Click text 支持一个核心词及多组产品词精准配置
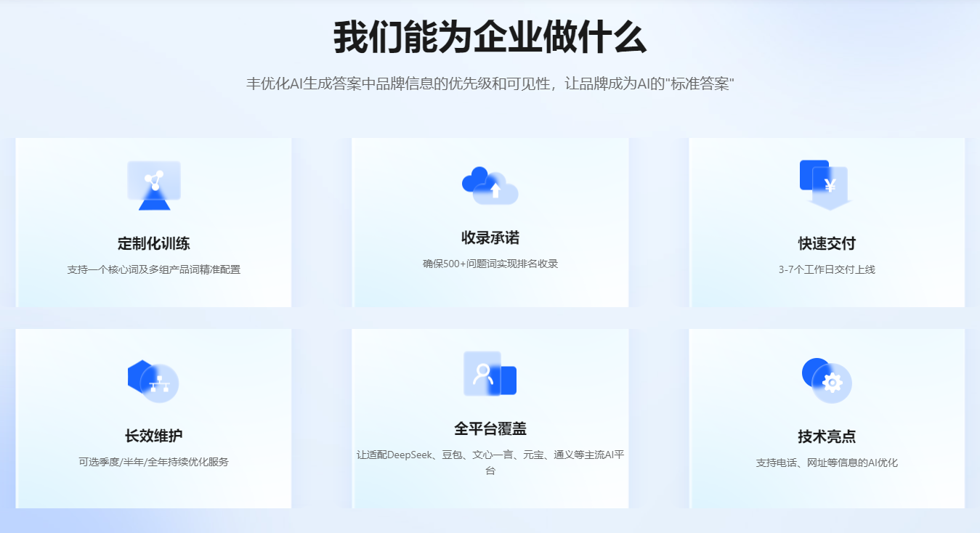Screen dimensions: 980x533 pos(154,269)
